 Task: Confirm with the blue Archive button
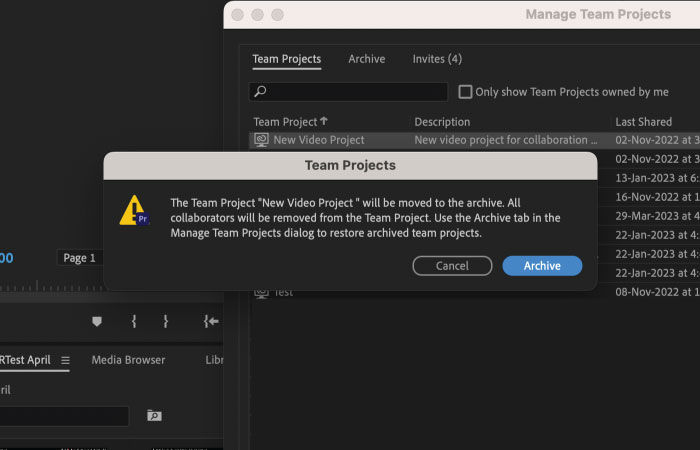pyautogui.click(x=542, y=266)
